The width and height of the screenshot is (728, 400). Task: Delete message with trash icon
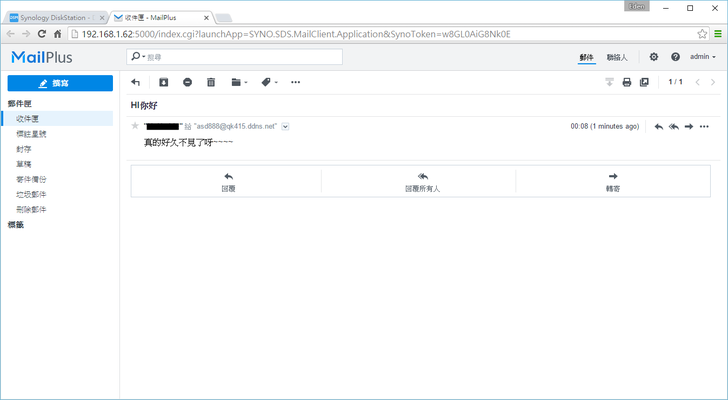pos(211,82)
